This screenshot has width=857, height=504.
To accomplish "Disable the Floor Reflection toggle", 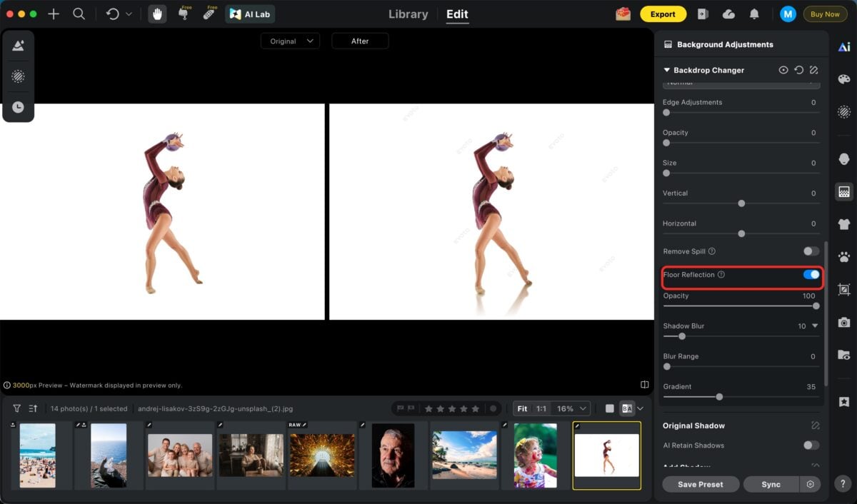I will [x=811, y=275].
